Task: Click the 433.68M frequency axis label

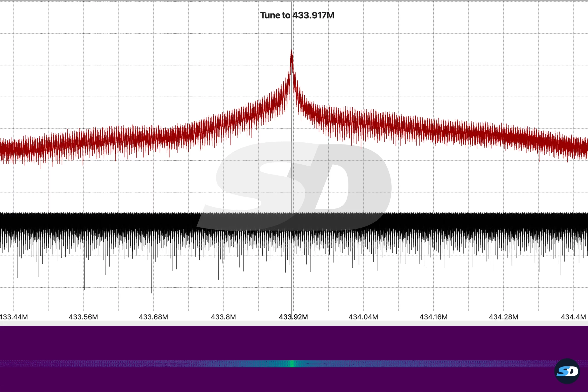Action: (153, 317)
